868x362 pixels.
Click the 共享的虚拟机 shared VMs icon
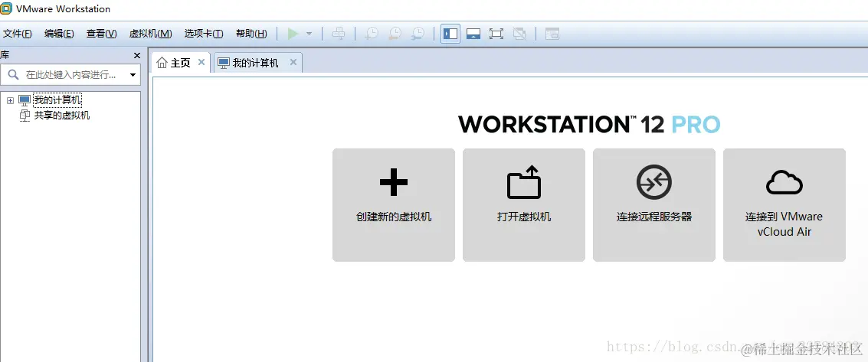(x=25, y=116)
